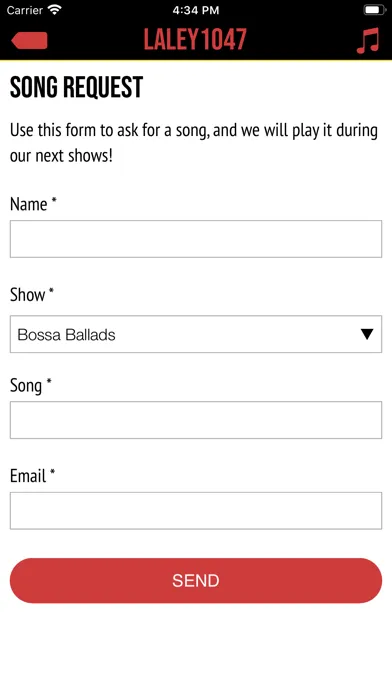This screenshot has height=696, width=392.
Task: Tap the LALEY1047 header logo
Action: pyautogui.click(x=195, y=40)
